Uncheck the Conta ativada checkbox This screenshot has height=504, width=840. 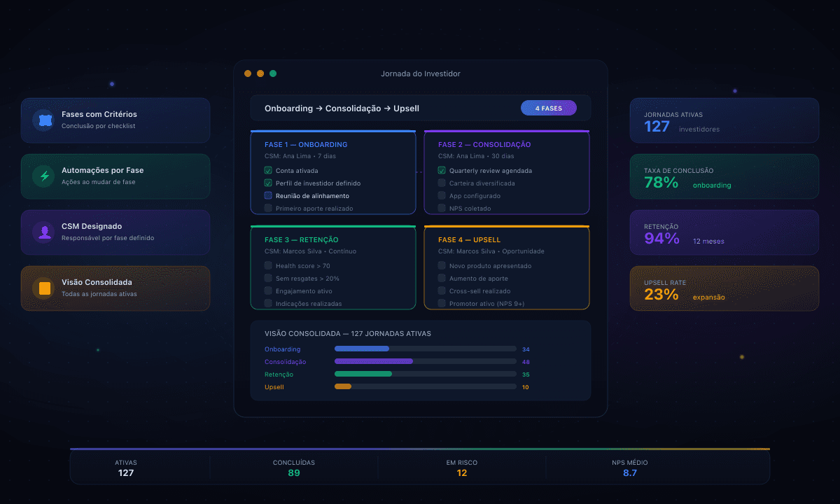pyautogui.click(x=268, y=171)
